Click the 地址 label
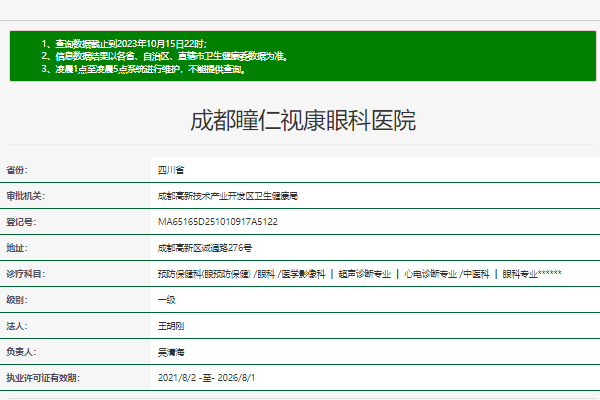 (17, 248)
